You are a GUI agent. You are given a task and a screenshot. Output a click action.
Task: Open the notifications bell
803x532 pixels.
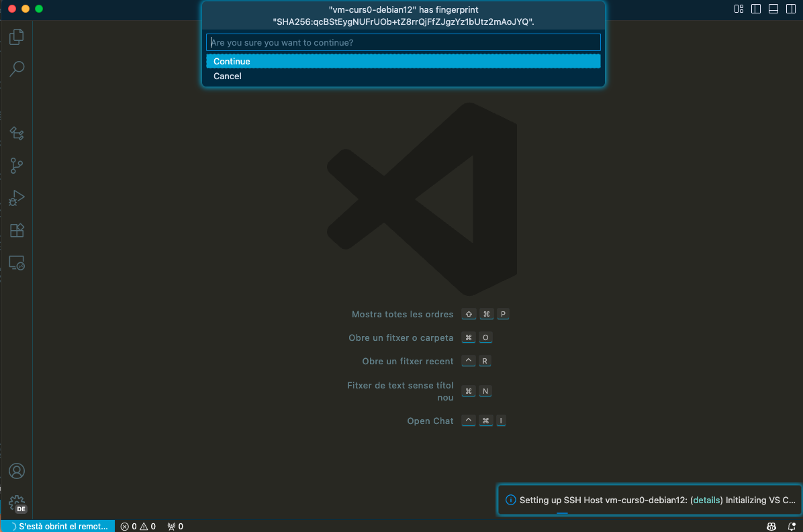point(792,527)
